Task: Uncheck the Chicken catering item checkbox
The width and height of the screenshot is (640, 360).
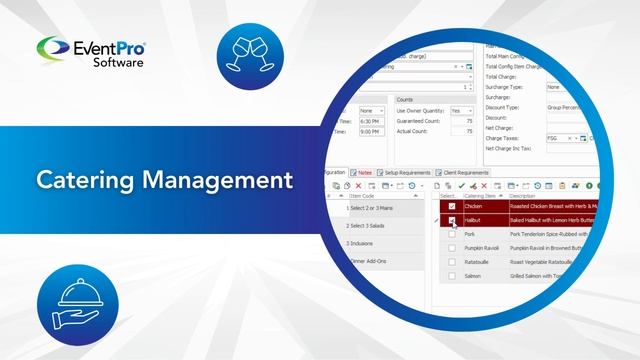Action: point(452,206)
